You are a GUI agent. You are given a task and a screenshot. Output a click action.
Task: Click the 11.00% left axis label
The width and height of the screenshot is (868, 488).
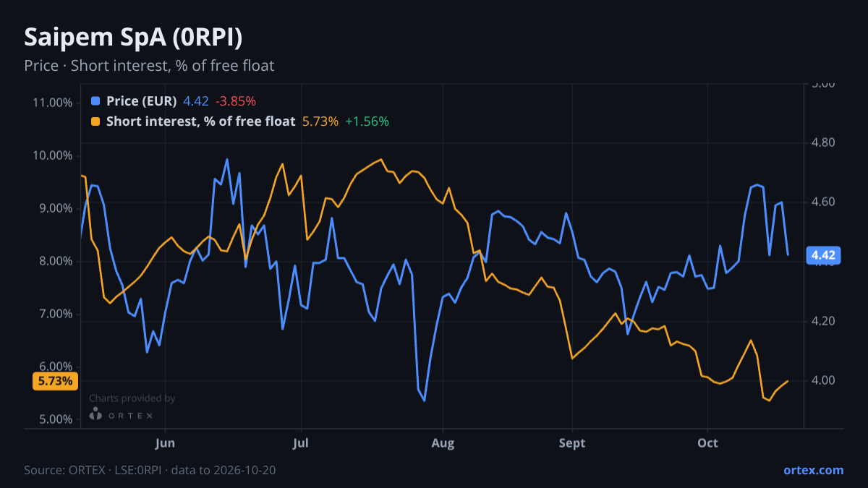(x=53, y=103)
